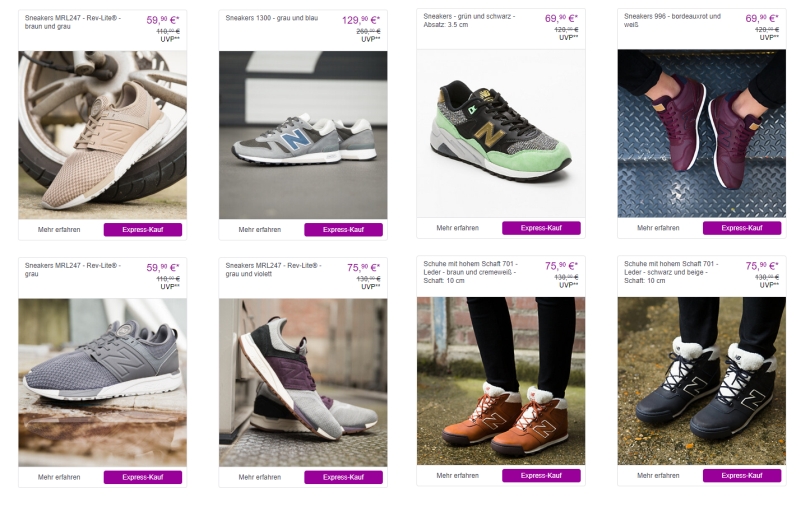This screenshot has height=507, width=800.
Task: Open Mehr erfahren for the grau und violett MRL247
Action: click(x=260, y=477)
